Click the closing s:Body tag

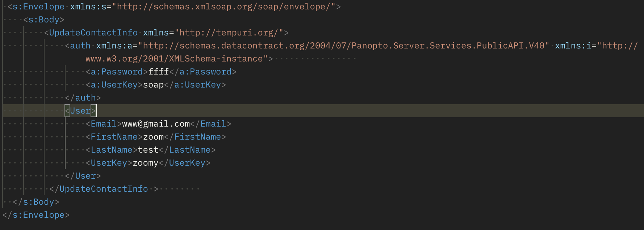click(36, 202)
